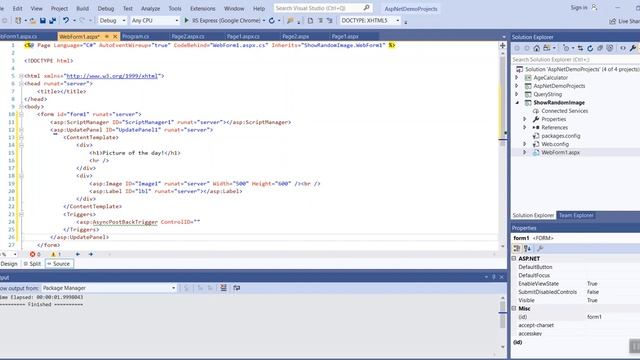Screen dimensions: 640x360
Task: Start debugging with the green play icon
Action: click(x=187, y=20)
